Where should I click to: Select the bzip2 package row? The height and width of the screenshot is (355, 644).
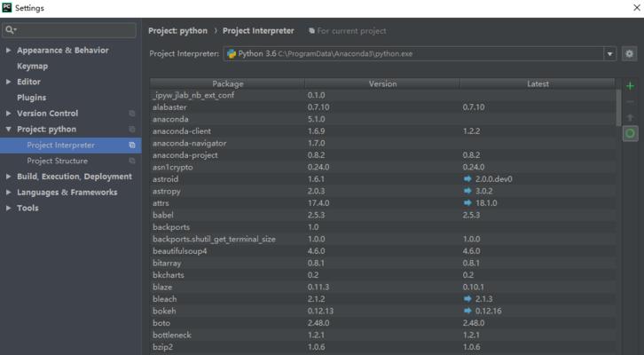[383, 347]
